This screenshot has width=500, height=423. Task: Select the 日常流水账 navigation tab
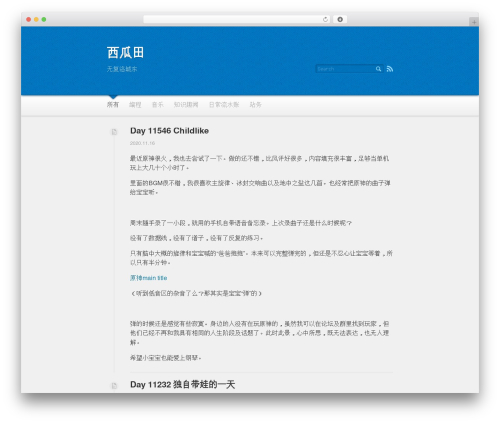click(x=224, y=105)
